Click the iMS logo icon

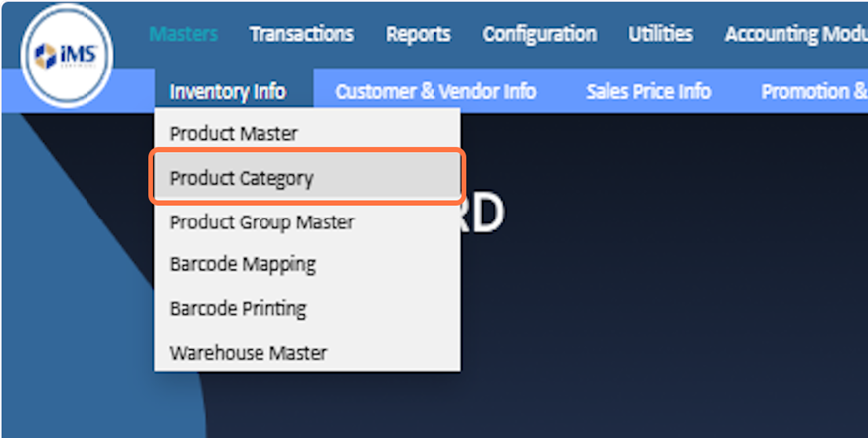pos(66,56)
